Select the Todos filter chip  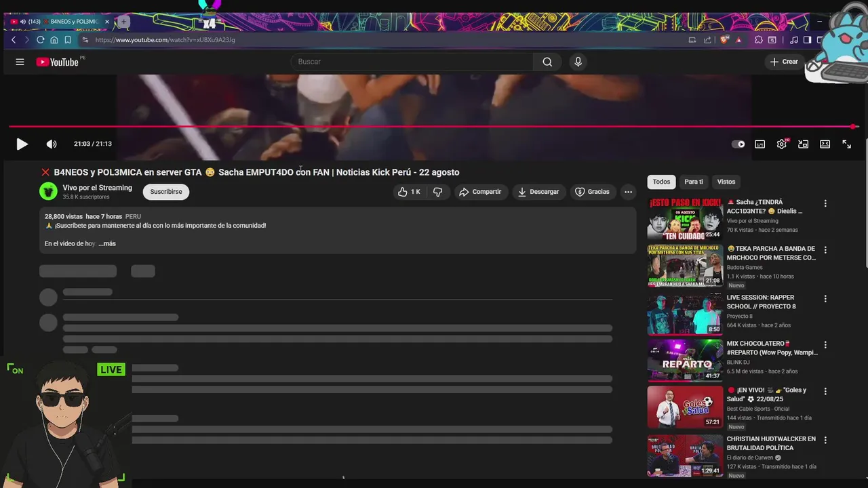point(661,182)
